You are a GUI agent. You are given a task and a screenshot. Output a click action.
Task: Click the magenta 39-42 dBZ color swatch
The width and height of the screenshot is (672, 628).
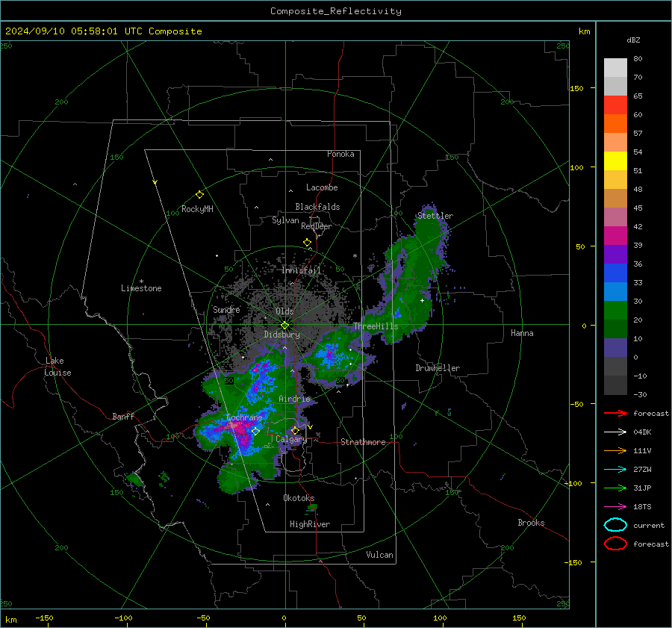tap(615, 236)
